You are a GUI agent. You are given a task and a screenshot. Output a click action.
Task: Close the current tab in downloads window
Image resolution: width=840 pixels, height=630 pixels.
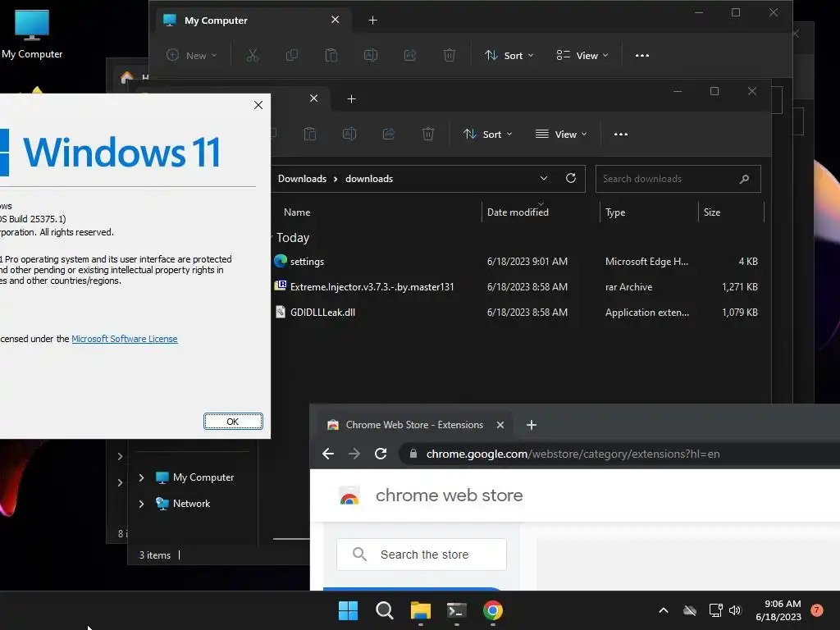[x=314, y=98]
